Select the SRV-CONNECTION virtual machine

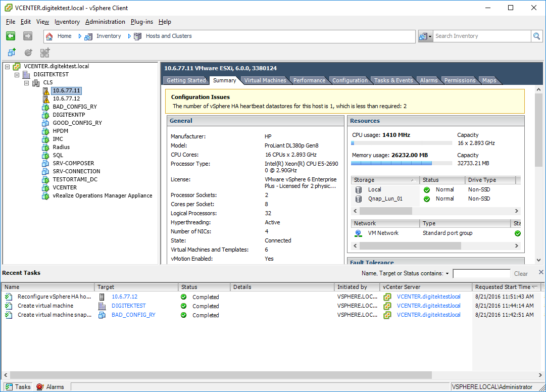tap(76, 172)
